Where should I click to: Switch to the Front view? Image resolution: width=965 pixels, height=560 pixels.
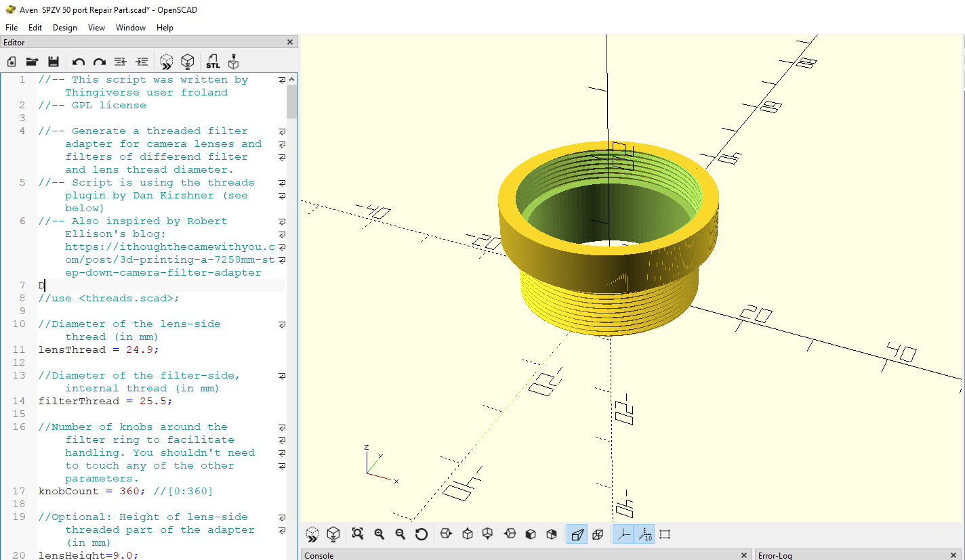tap(531, 534)
